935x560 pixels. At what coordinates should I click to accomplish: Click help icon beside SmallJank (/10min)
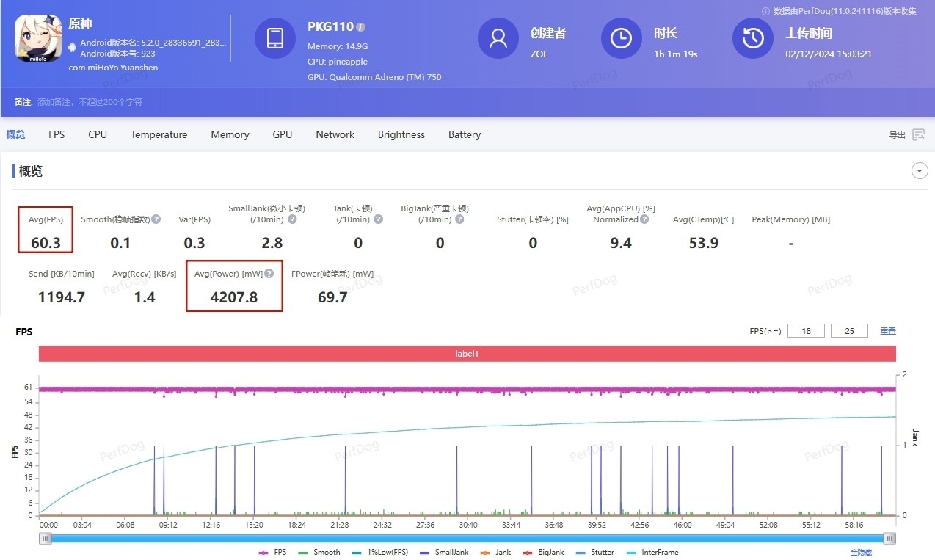(x=292, y=219)
